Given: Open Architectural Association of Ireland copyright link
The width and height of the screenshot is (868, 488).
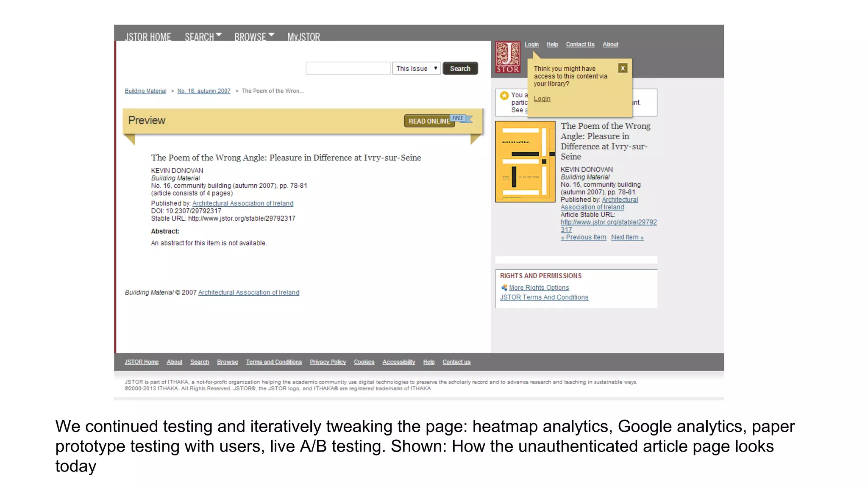Looking at the screenshot, I should pyautogui.click(x=249, y=292).
